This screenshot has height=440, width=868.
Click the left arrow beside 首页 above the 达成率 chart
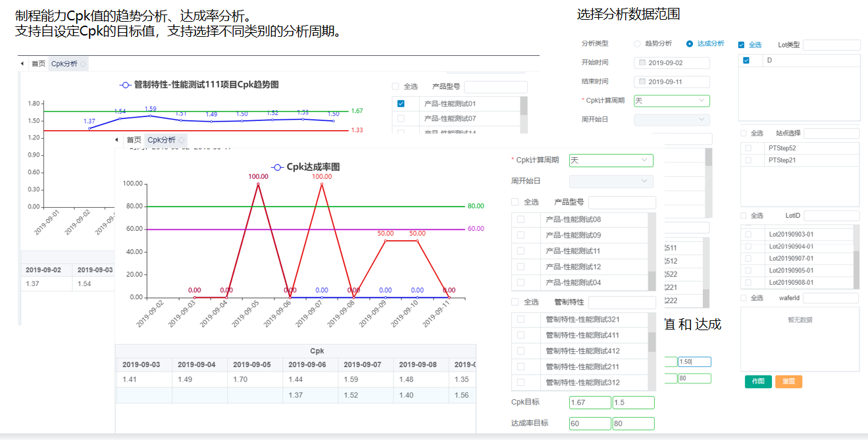(x=117, y=140)
